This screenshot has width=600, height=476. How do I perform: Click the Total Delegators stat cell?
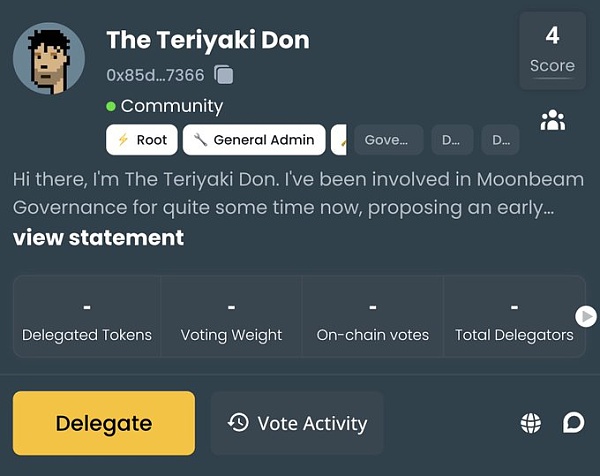[514, 317]
